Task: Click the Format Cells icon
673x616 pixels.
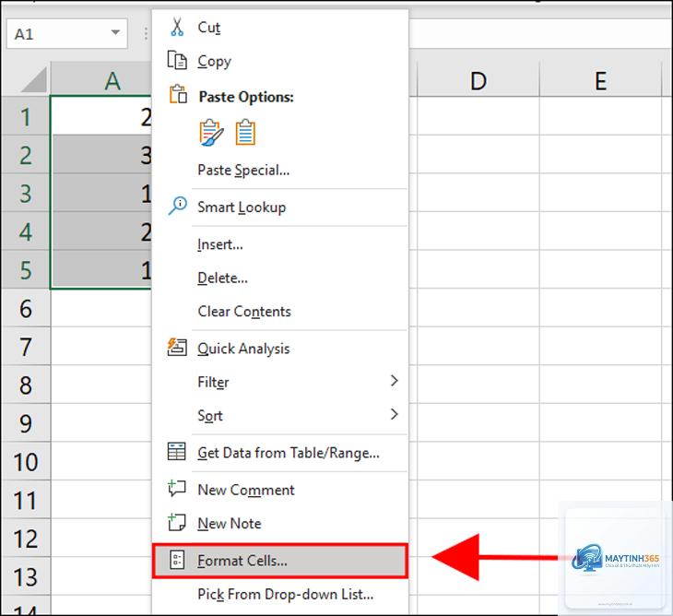Action: pyautogui.click(x=177, y=560)
